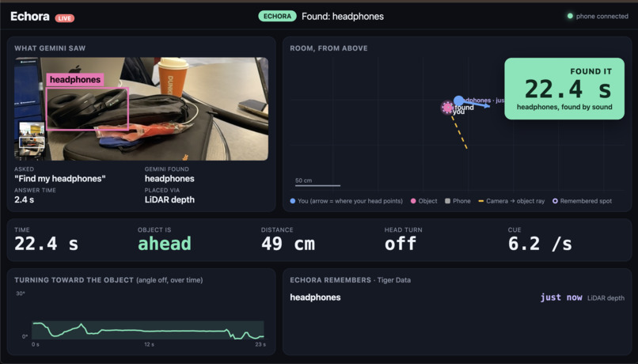The height and width of the screenshot is (364, 638).
Task: Click the 'Tiger Data' subtitle text
Action: coord(394,280)
